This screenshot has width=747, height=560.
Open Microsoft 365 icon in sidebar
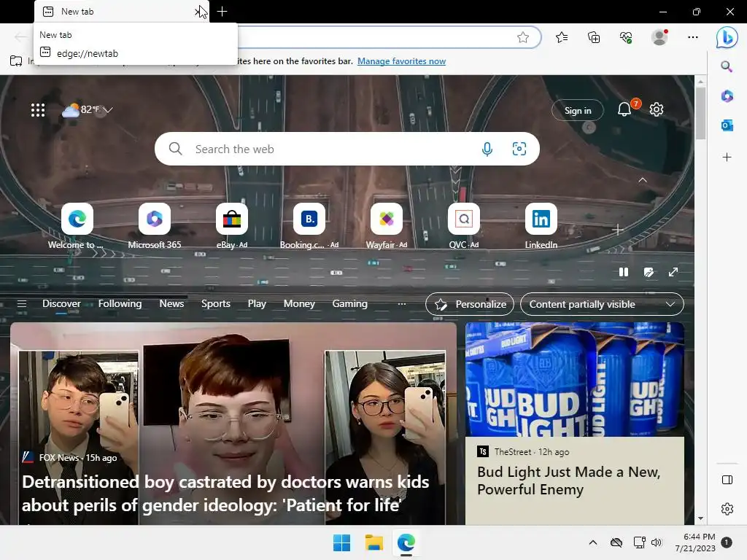point(727,96)
